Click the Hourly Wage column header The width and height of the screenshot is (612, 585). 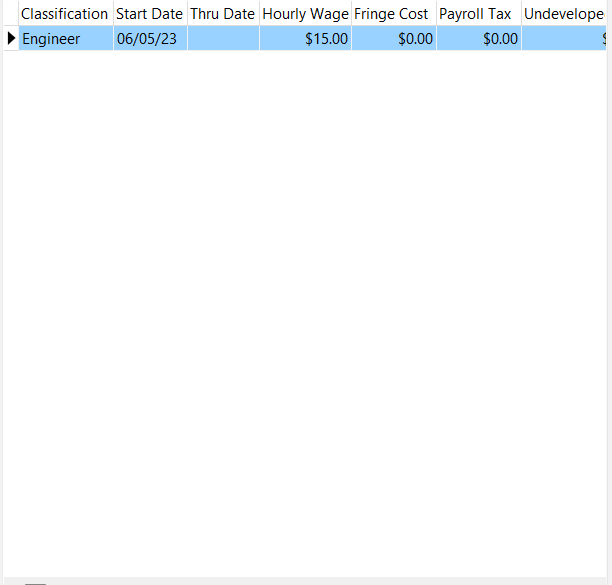click(305, 14)
